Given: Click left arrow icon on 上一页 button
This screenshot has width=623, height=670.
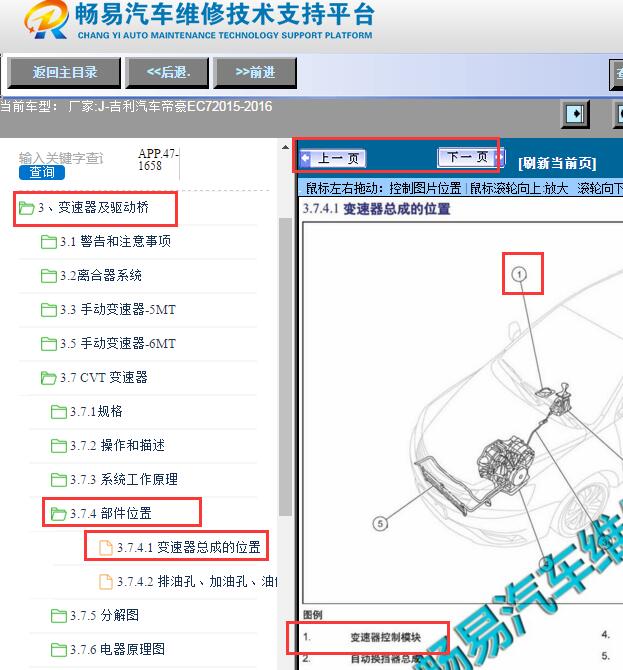Looking at the screenshot, I should [x=306, y=159].
